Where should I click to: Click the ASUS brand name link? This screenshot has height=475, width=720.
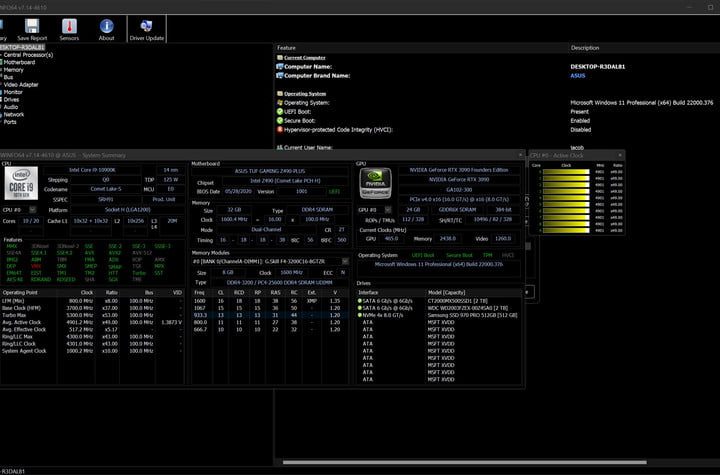pos(578,76)
